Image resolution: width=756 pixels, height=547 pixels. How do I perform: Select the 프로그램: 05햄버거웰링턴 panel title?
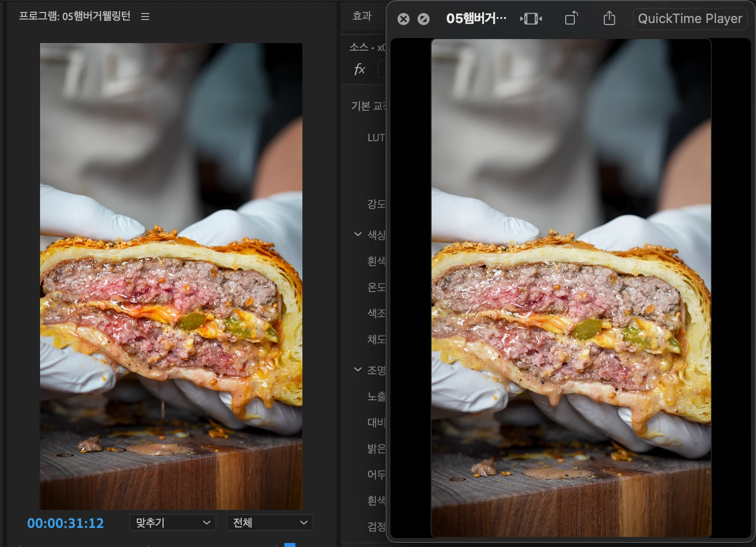click(x=75, y=16)
